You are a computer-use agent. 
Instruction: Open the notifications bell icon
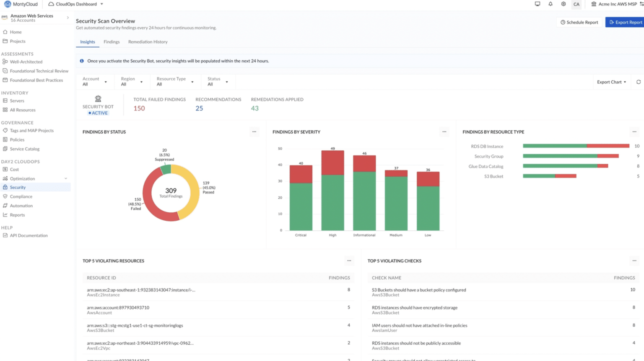(551, 4)
